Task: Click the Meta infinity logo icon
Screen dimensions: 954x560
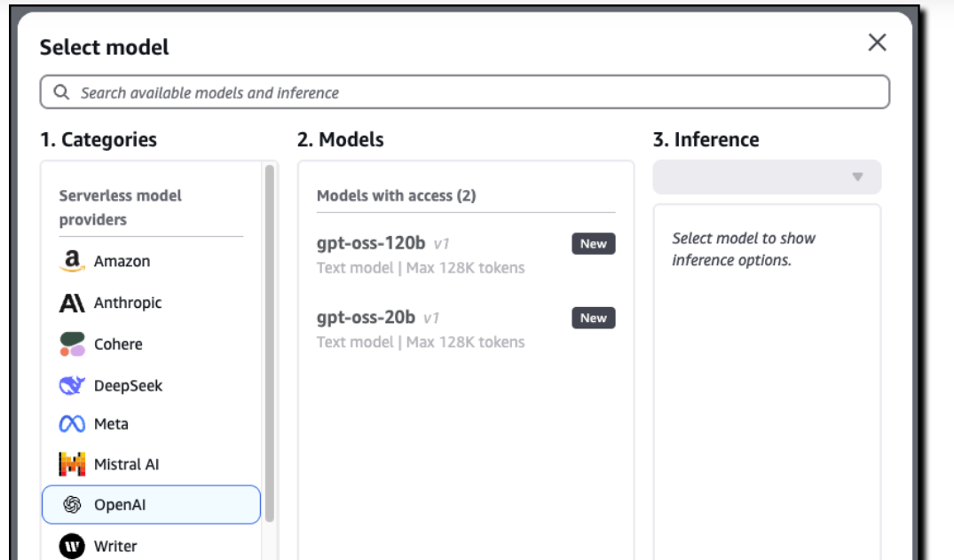Action: 72,424
